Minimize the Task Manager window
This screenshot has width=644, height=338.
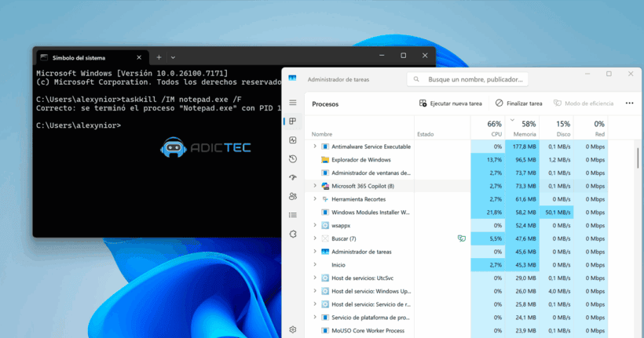[587, 74]
